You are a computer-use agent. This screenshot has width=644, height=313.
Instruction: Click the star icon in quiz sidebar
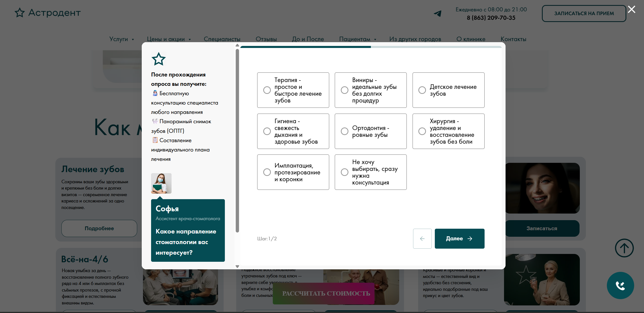[158, 59]
